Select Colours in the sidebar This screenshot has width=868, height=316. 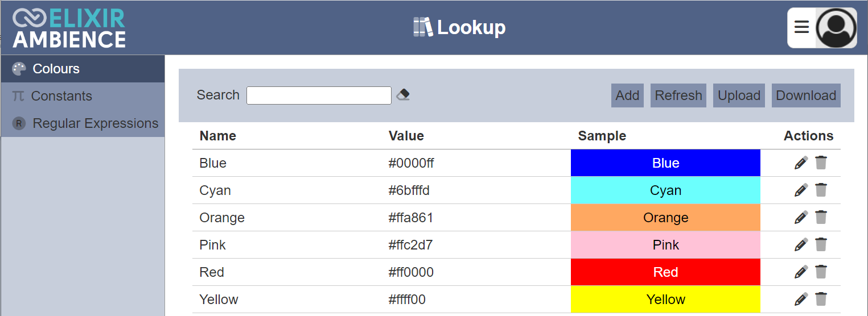56,69
